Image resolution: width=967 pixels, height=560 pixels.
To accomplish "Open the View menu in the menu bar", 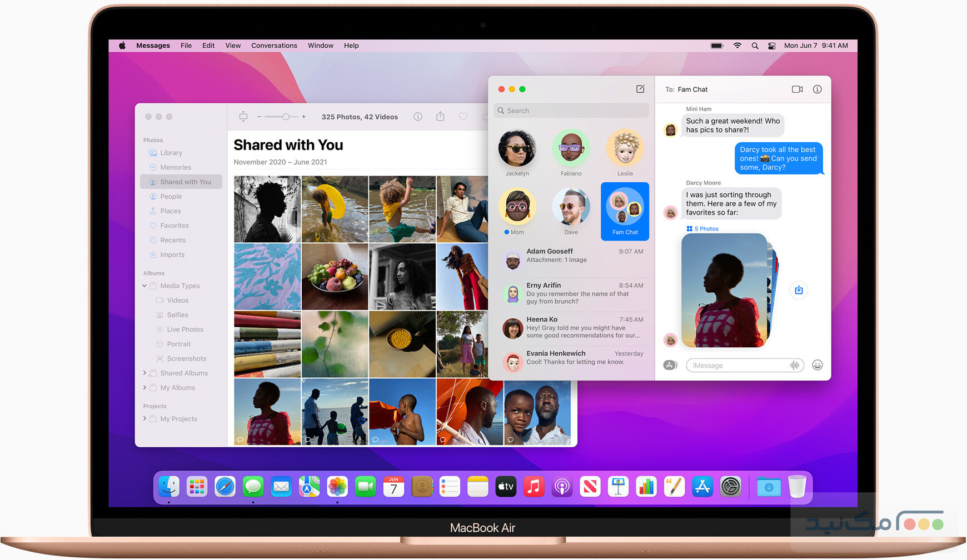I will [232, 45].
